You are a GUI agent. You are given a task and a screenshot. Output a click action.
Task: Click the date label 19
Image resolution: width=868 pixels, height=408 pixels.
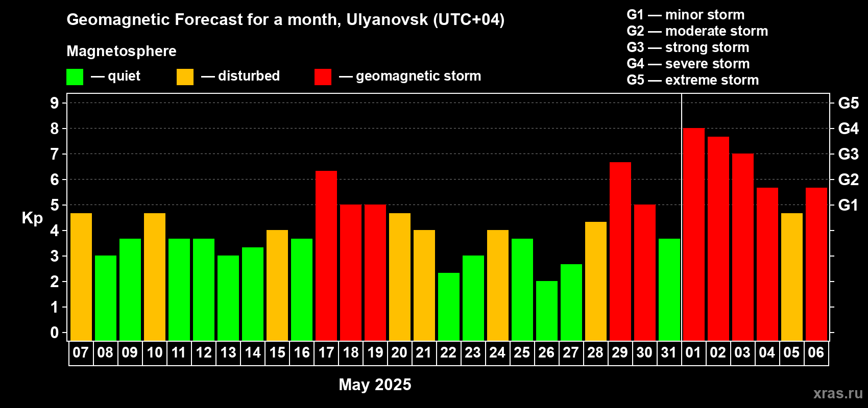click(375, 352)
